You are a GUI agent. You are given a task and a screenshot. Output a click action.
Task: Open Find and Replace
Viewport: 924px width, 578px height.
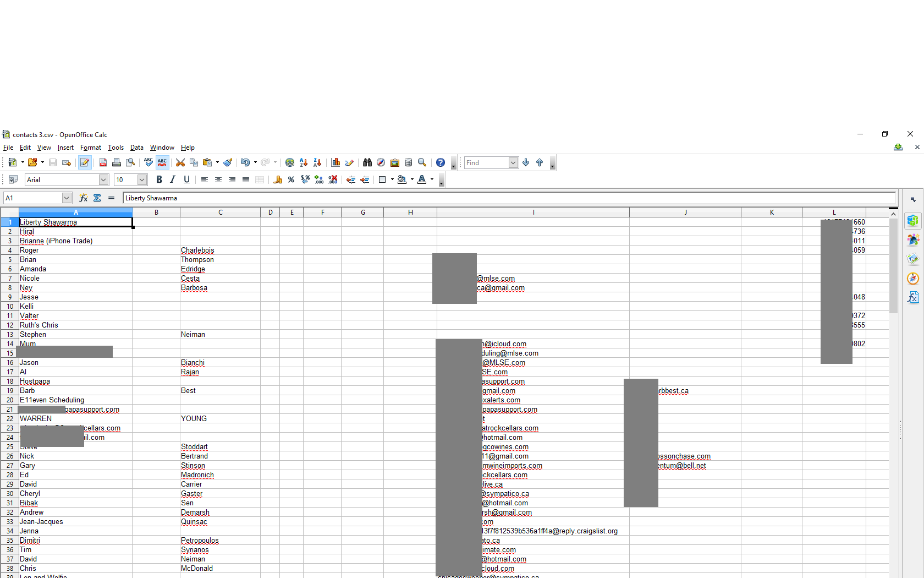click(367, 162)
